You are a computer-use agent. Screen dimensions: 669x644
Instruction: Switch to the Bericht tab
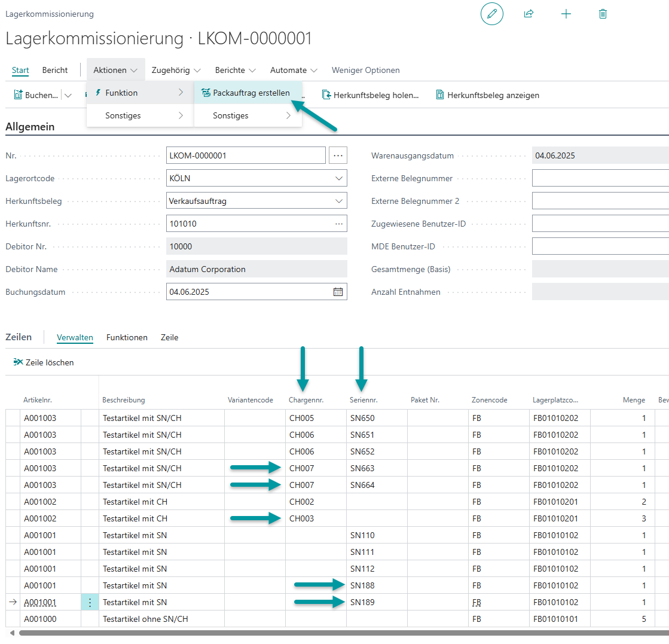tap(55, 70)
